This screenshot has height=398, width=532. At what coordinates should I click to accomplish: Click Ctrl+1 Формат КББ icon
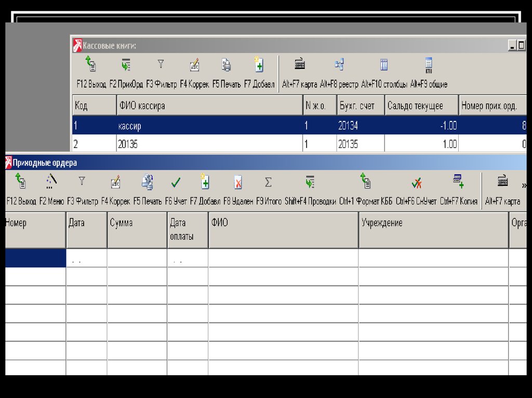click(365, 182)
